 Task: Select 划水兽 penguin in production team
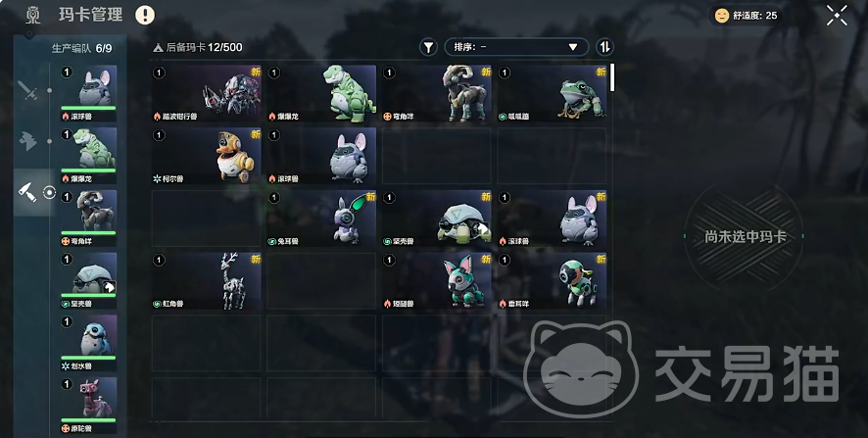[x=88, y=343]
